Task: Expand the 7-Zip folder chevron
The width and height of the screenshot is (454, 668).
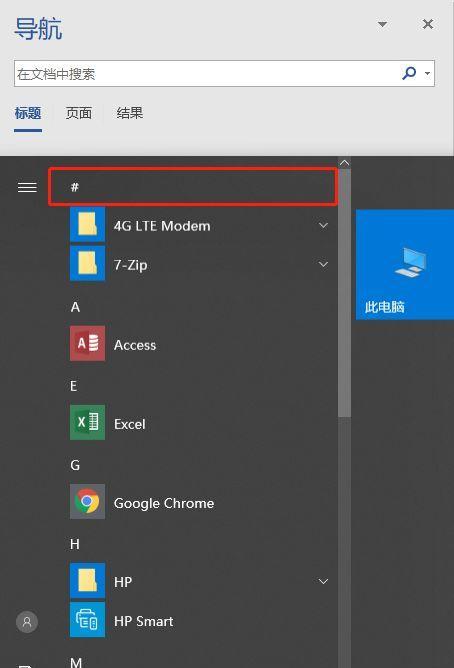Action: 323,264
